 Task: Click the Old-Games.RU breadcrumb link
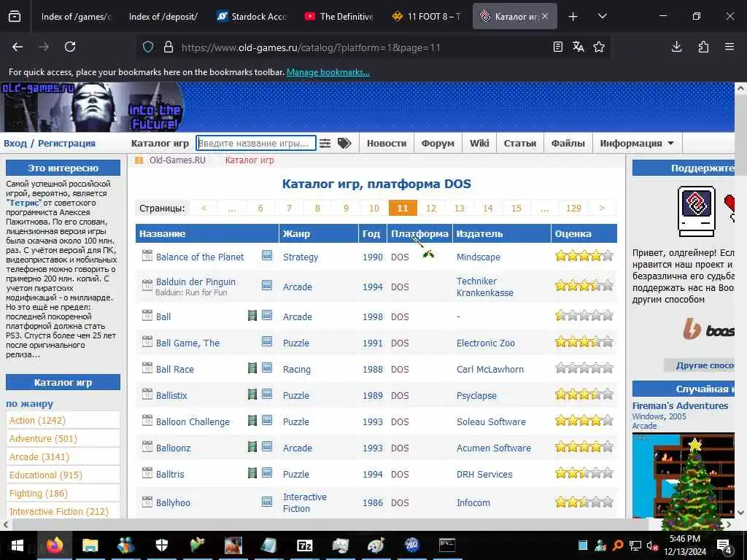click(x=177, y=160)
